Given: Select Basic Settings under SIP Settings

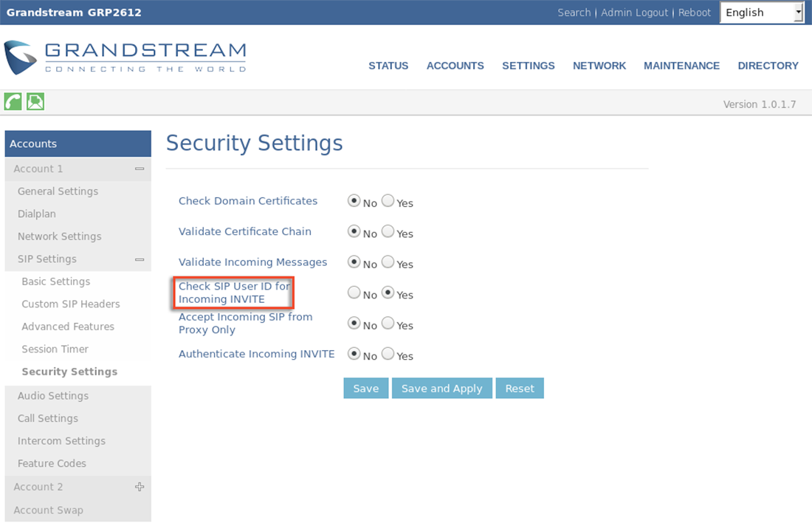Looking at the screenshot, I should pyautogui.click(x=56, y=281).
